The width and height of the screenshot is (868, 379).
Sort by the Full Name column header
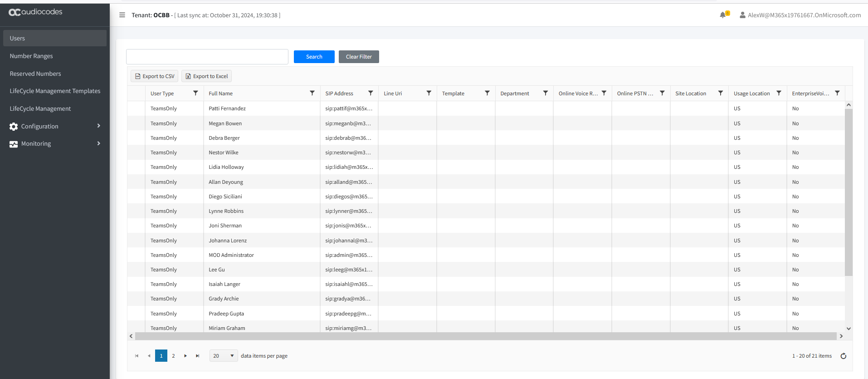[x=221, y=94]
